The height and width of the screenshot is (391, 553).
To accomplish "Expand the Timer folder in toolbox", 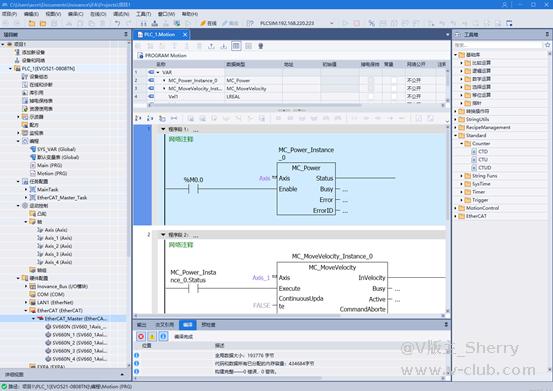I will pyautogui.click(x=461, y=192).
